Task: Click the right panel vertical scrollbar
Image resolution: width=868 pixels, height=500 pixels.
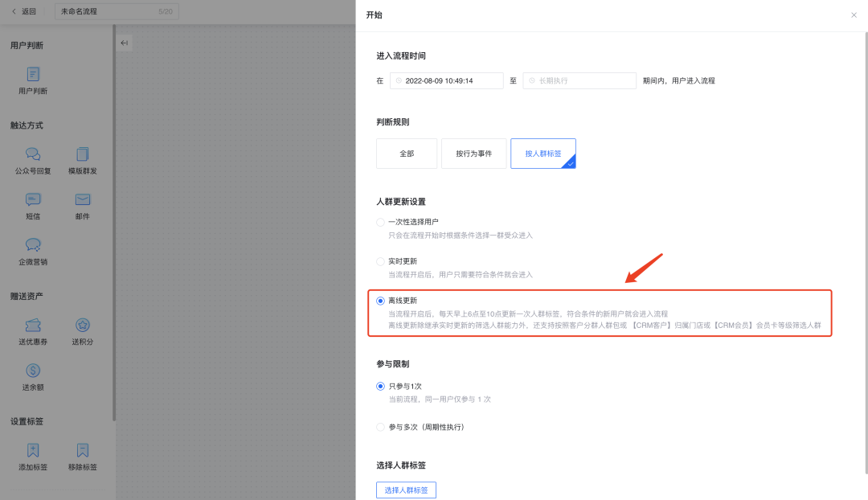Action: coord(866,253)
